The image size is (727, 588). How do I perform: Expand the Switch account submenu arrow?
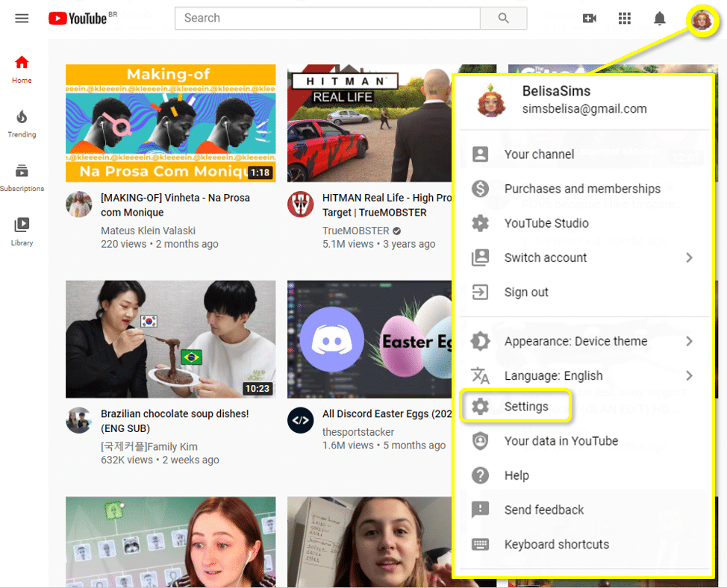[x=690, y=257]
